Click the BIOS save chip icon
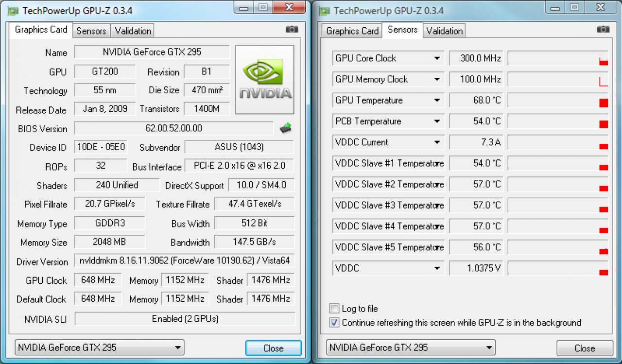The width and height of the screenshot is (622, 364). (x=286, y=129)
